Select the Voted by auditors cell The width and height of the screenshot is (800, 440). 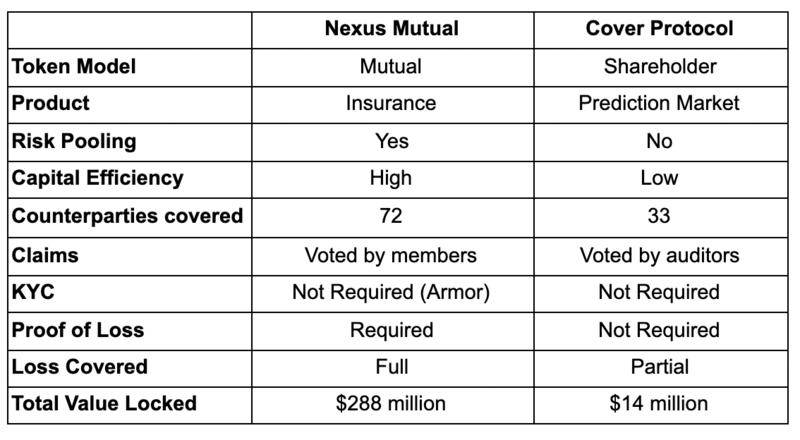click(659, 255)
